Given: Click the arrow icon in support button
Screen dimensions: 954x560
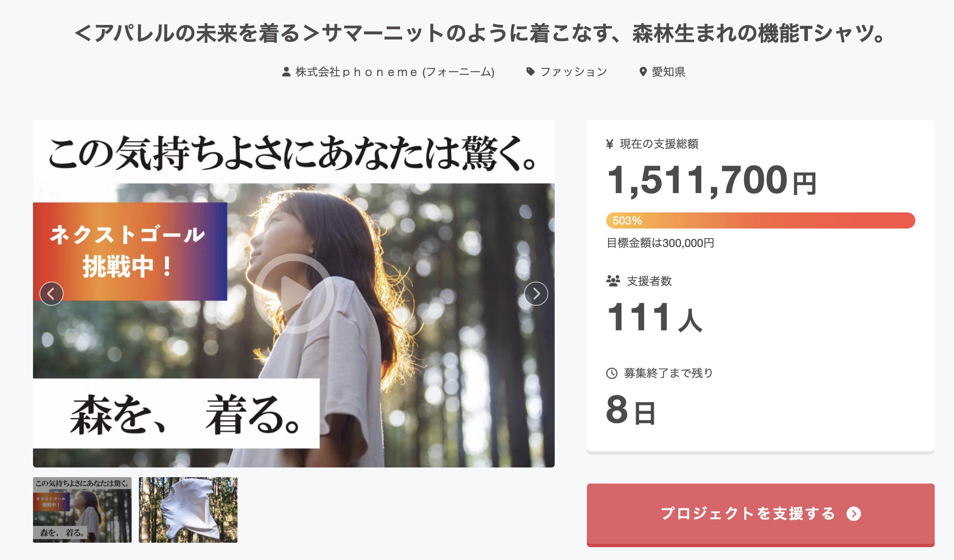Looking at the screenshot, I should 853,514.
